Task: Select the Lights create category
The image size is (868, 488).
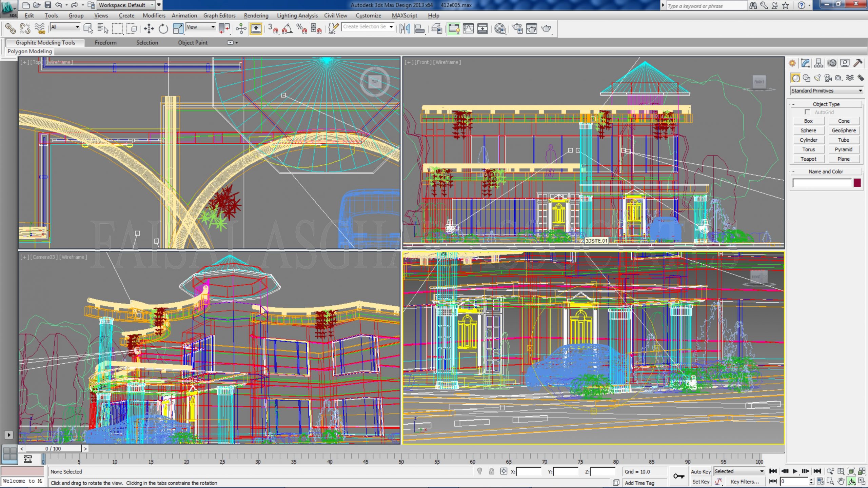Action: 817,78
